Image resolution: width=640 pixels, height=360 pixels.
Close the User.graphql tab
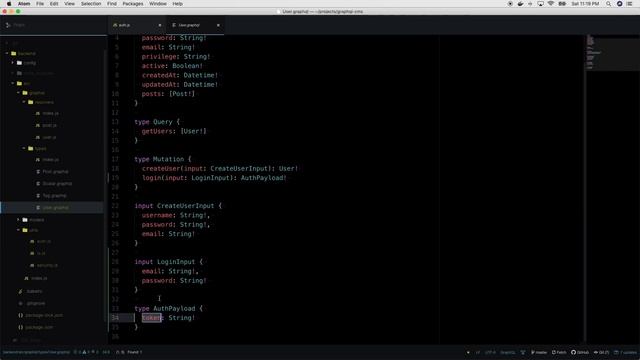click(218, 25)
